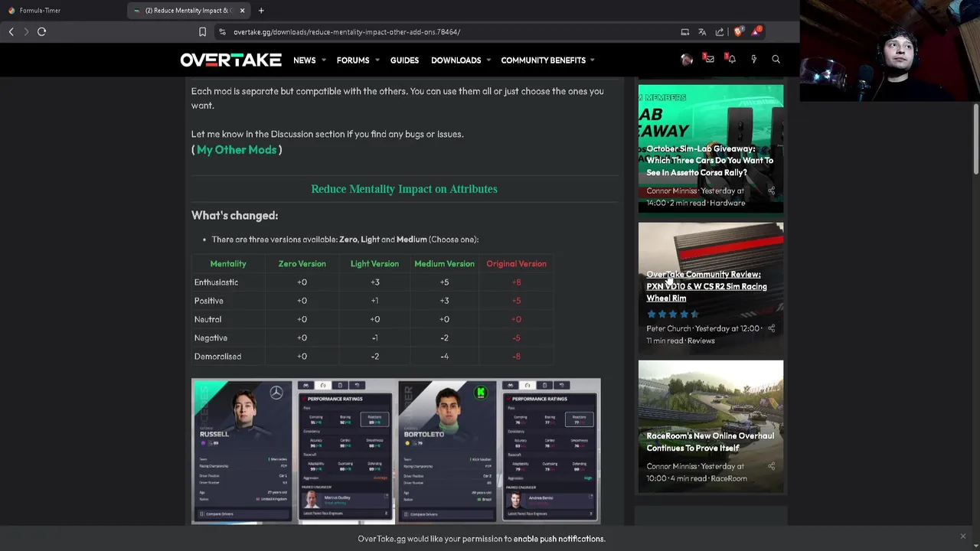980x551 pixels.
Task: Open author Peter Church's profile
Action: pyautogui.click(x=668, y=328)
